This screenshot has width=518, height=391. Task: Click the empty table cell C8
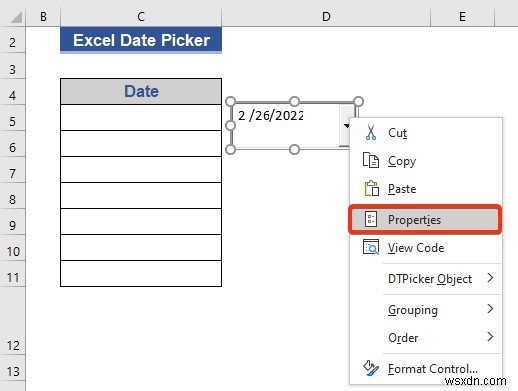[141, 196]
